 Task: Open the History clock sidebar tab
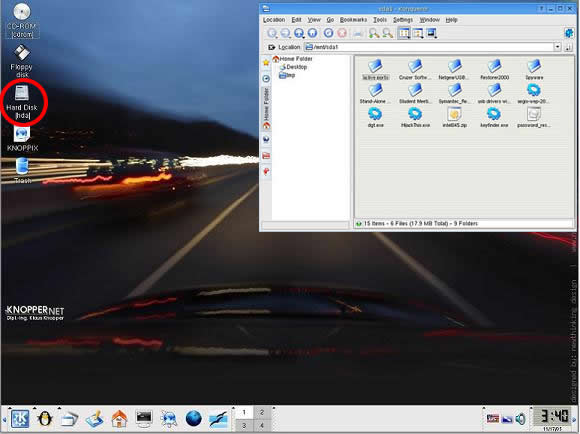266,78
